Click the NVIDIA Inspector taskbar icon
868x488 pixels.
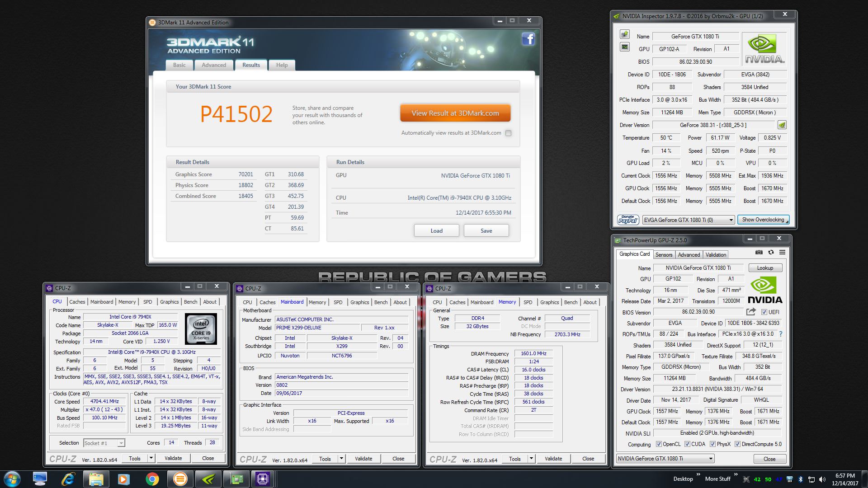pos(208,479)
